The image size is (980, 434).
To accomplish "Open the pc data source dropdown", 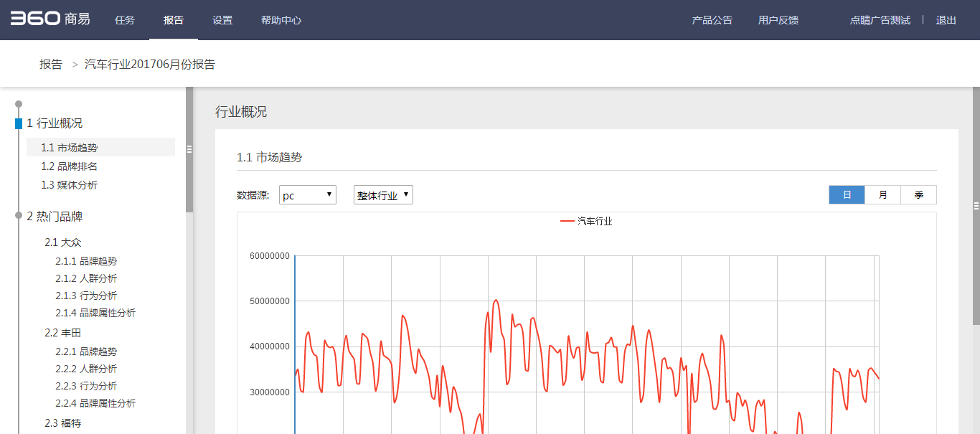I will click(307, 195).
